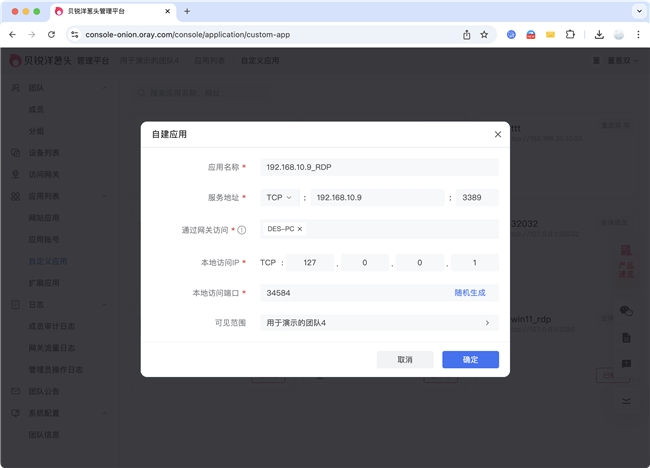Screen dimensions: 650x468
Task: Open a new browser tab with plus
Action: 187,11
